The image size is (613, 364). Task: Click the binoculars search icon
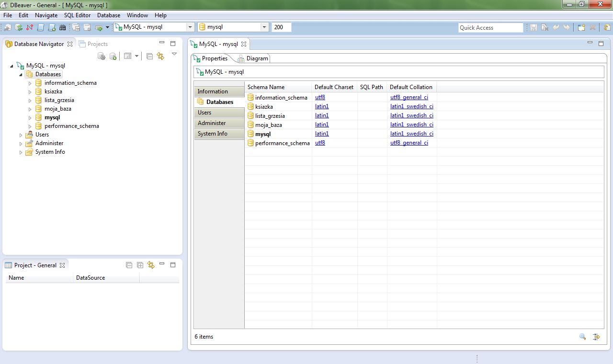62,27
